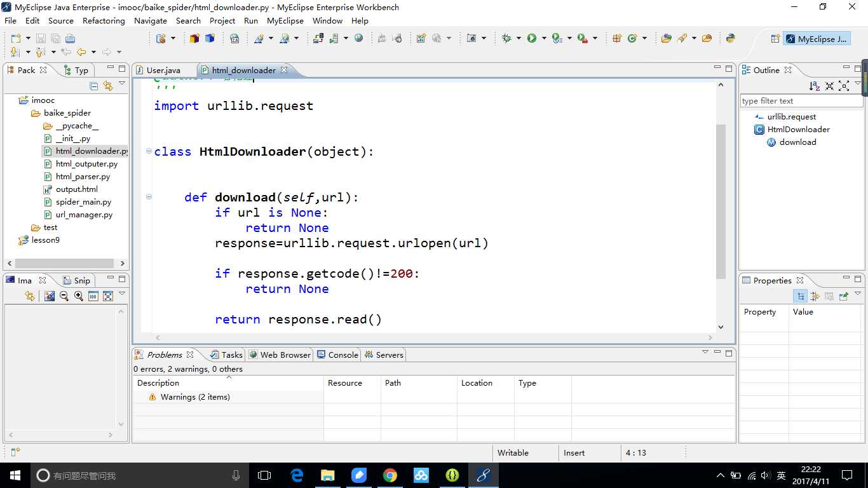Open the Run button dropdown arrow
Screen dimensions: 868x488
543,39
